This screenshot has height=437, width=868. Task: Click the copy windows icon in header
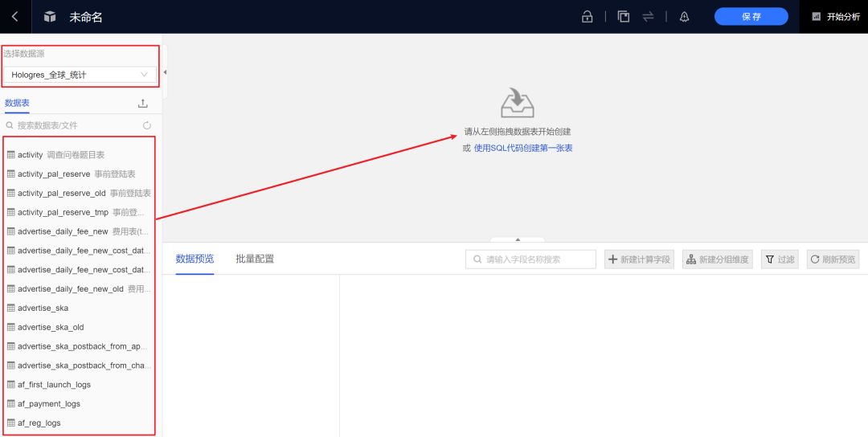tap(624, 17)
